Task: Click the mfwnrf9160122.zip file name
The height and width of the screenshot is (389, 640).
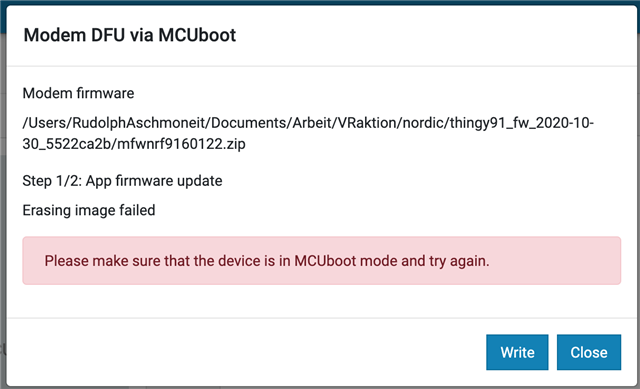Action: point(181,144)
